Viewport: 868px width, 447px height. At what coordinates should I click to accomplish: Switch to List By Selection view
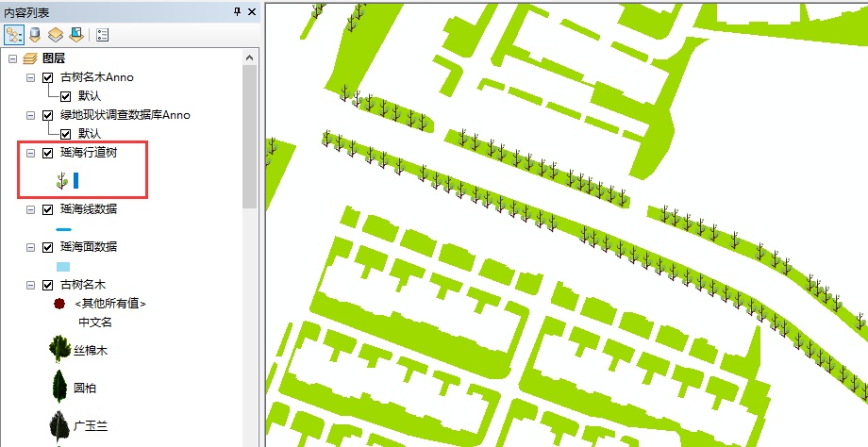point(75,35)
